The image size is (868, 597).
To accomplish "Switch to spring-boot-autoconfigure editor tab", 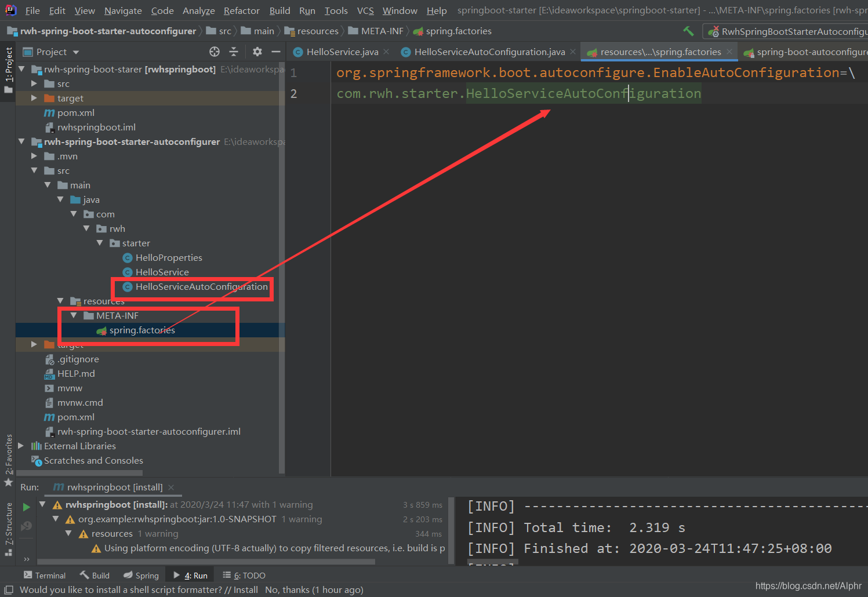I will click(806, 52).
